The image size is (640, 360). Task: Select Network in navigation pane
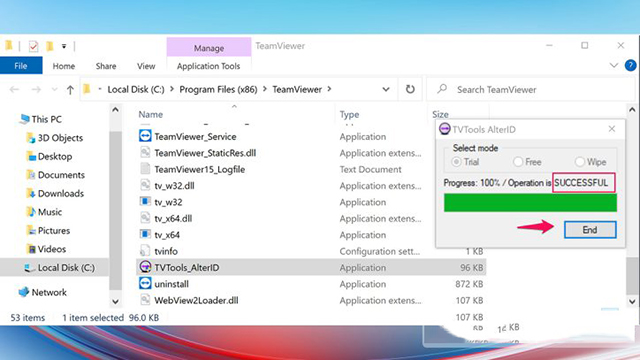[x=42, y=292]
